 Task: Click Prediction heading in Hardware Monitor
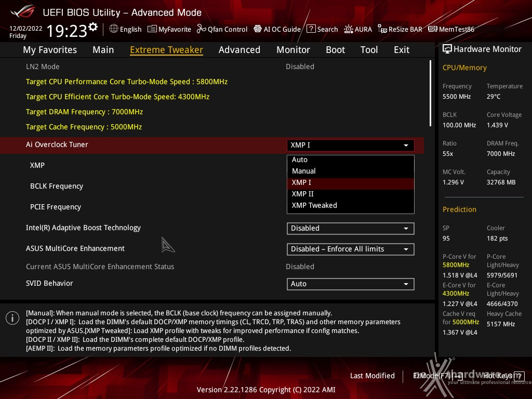[459, 209]
